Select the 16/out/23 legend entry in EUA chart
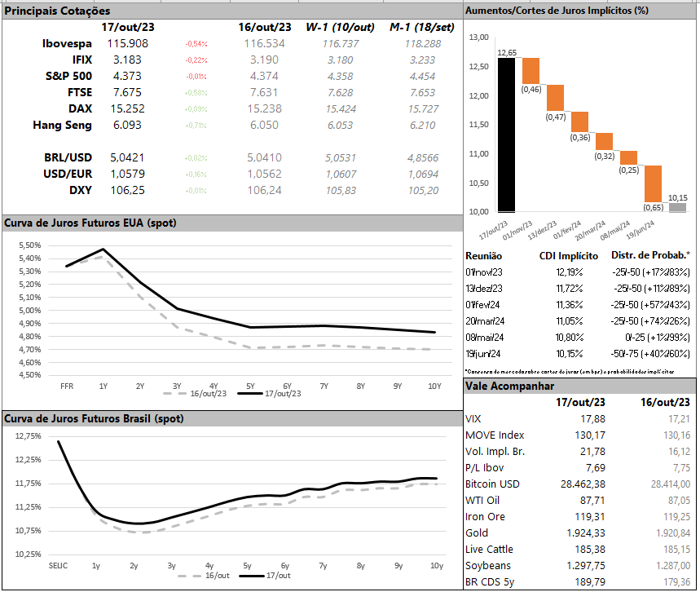Screen dimensions: 700x592 tap(202, 393)
